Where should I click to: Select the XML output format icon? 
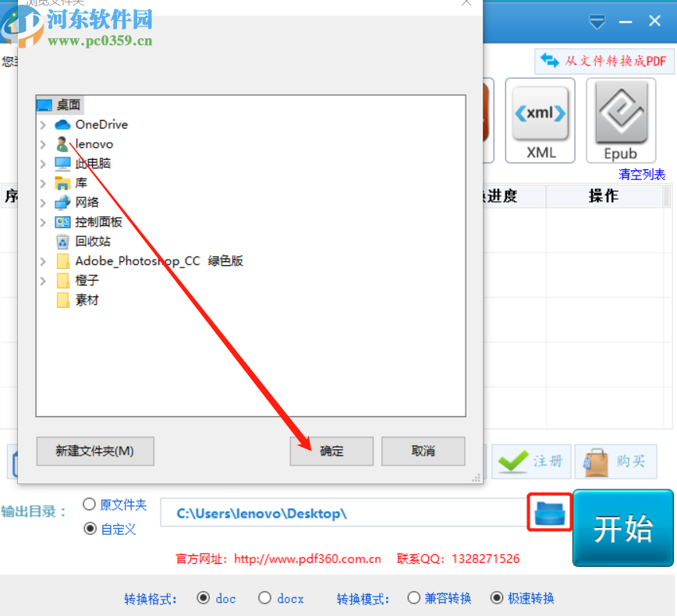coord(541,120)
